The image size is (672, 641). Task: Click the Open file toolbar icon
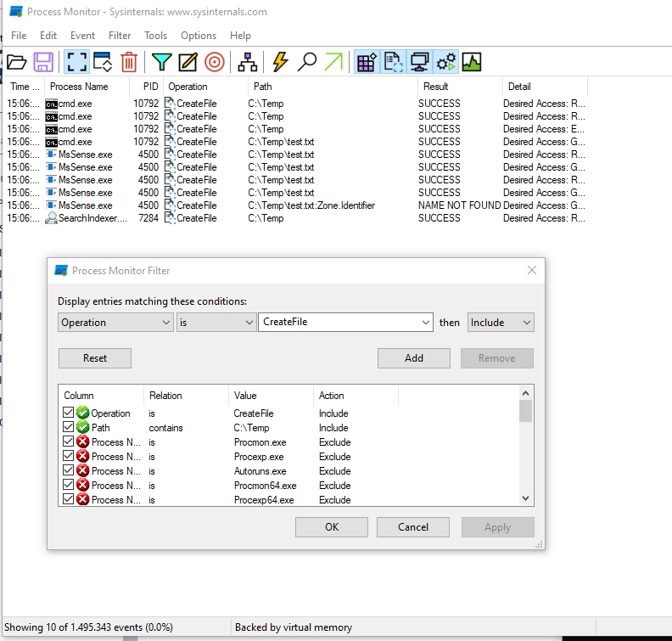point(17,62)
